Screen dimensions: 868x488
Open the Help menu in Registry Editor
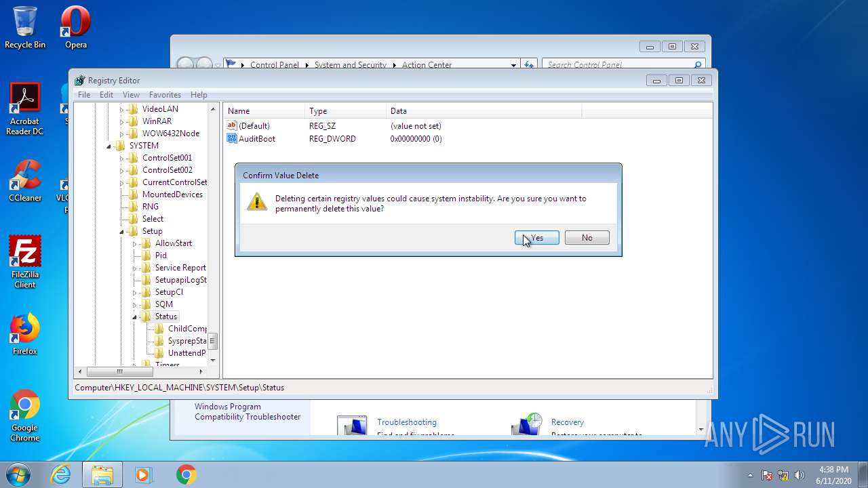[x=199, y=95]
